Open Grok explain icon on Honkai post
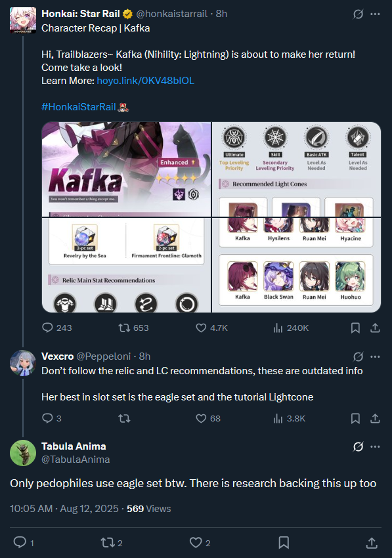The width and height of the screenshot is (392, 558). click(358, 14)
